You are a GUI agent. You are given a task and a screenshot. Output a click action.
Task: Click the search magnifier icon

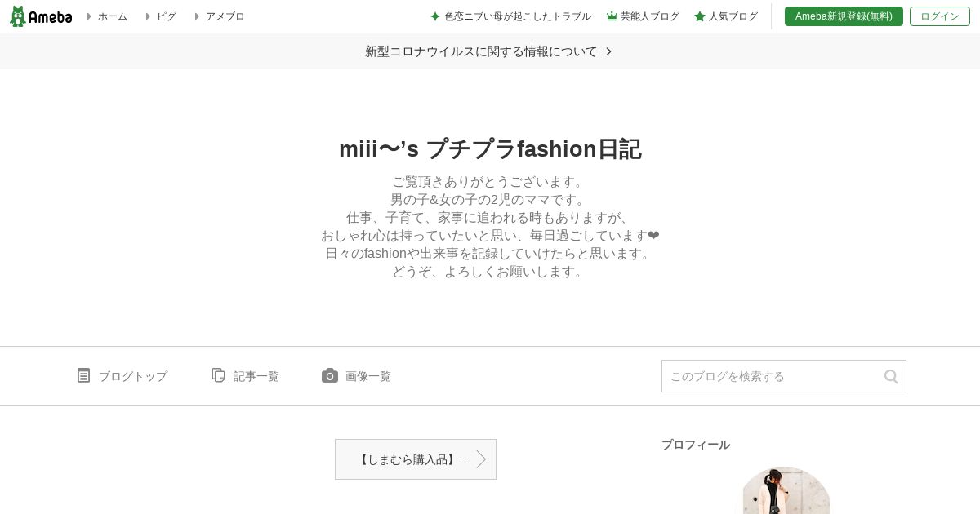point(891,376)
